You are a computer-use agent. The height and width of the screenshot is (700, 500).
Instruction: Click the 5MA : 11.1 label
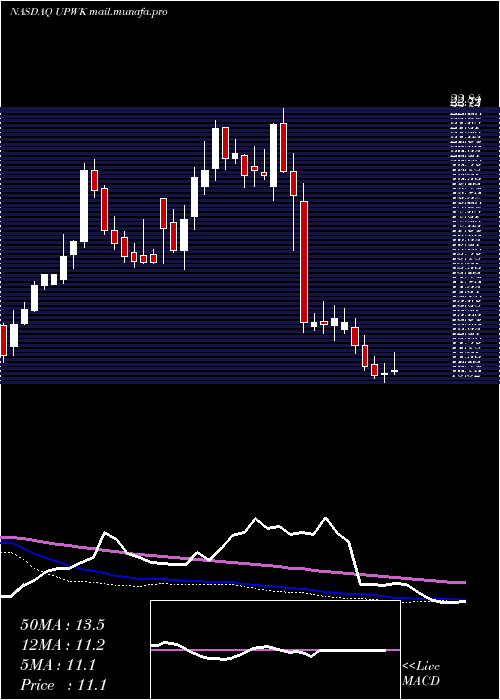pos(58,665)
